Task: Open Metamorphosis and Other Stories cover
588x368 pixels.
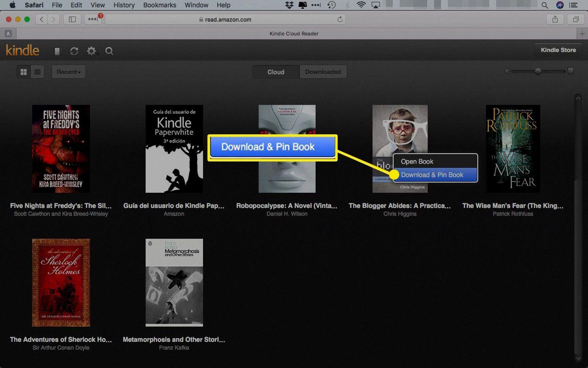Action: click(174, 282)
